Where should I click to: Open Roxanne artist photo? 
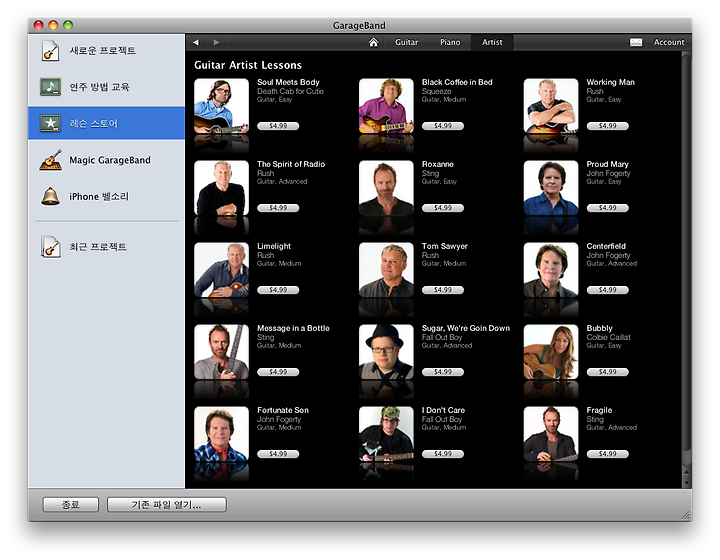point(386,188)
